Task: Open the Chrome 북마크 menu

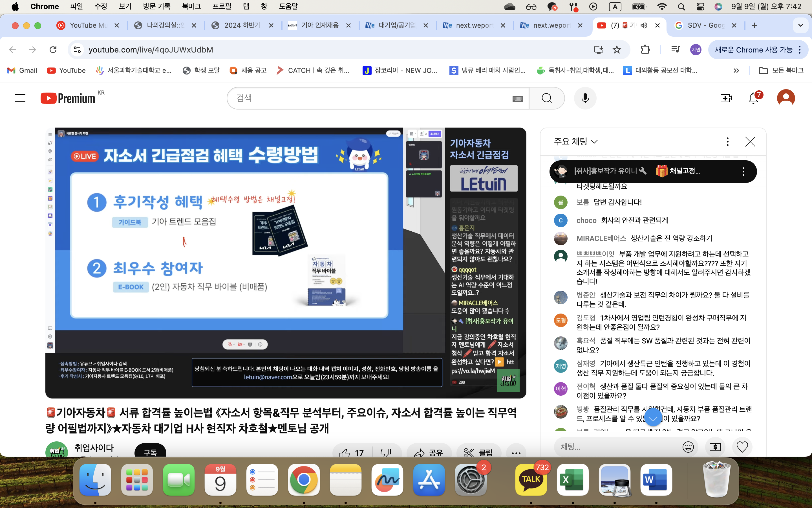Action: click(191, 6)
